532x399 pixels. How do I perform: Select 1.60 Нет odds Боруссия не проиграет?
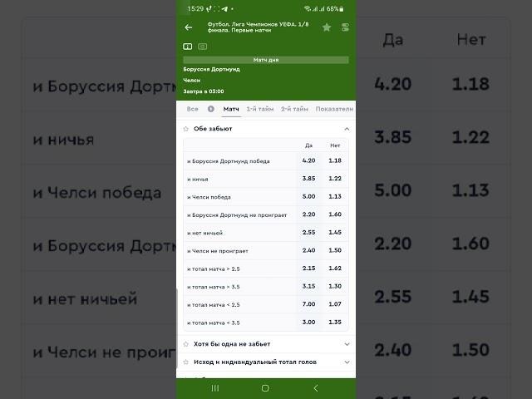335,214
